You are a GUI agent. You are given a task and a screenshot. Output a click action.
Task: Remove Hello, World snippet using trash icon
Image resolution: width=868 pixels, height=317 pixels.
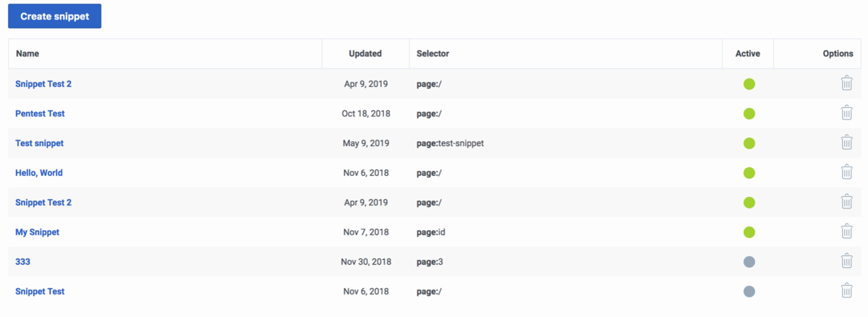(846, 172)
